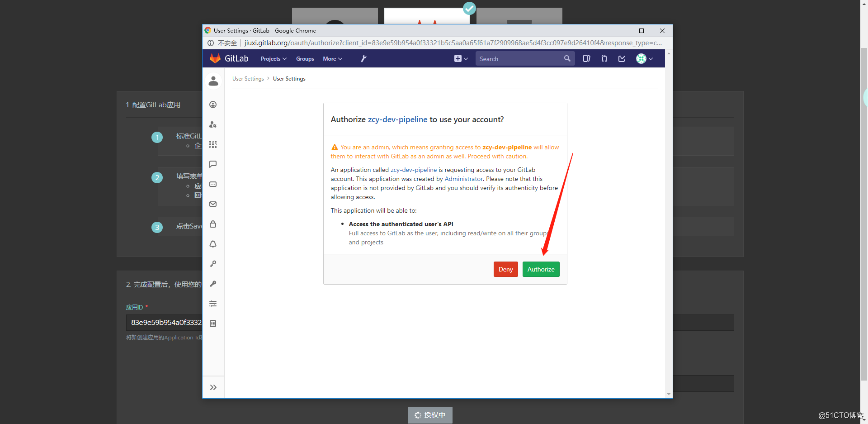Open the to-do list icon in navbar
Image resolution: width=868 pixels, height=424 pixels.
coord(622,58)
